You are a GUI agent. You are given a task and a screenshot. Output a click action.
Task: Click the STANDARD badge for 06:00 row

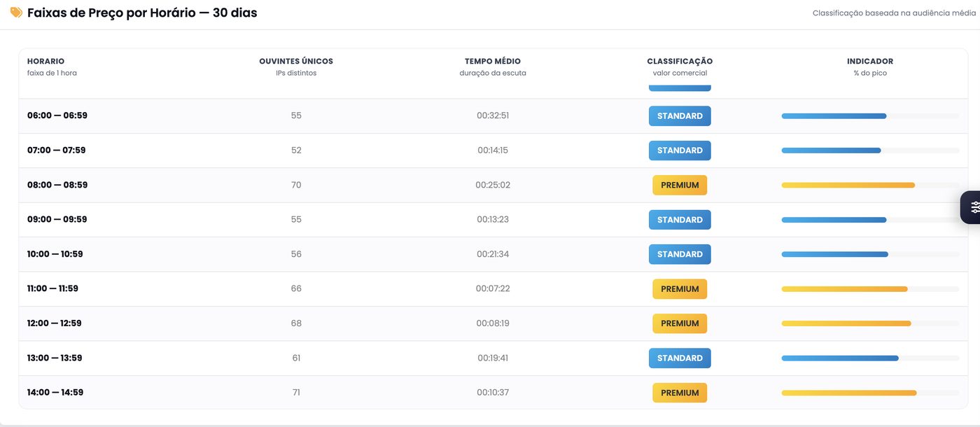click(x=680, y=116)
